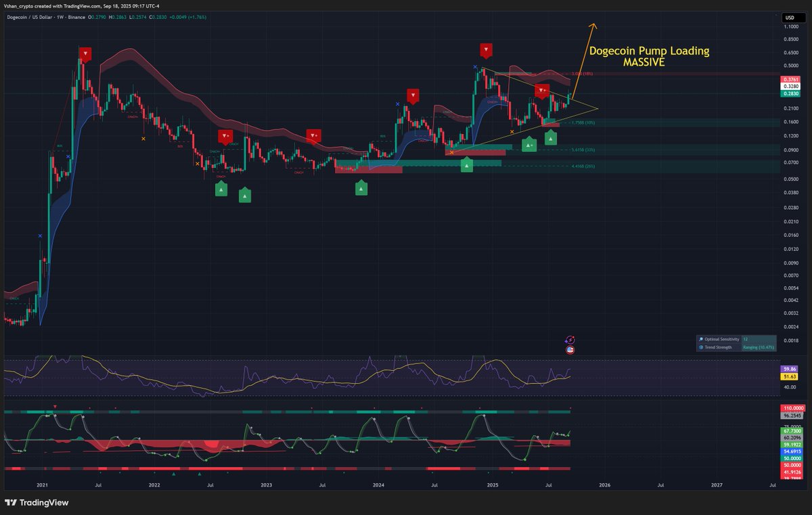Click the red sell marker above the late-2024 peak

(487, 49)
